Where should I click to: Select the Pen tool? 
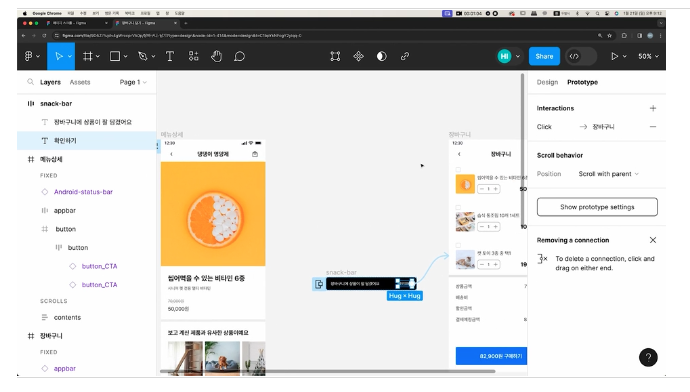(x=142, y=56)
